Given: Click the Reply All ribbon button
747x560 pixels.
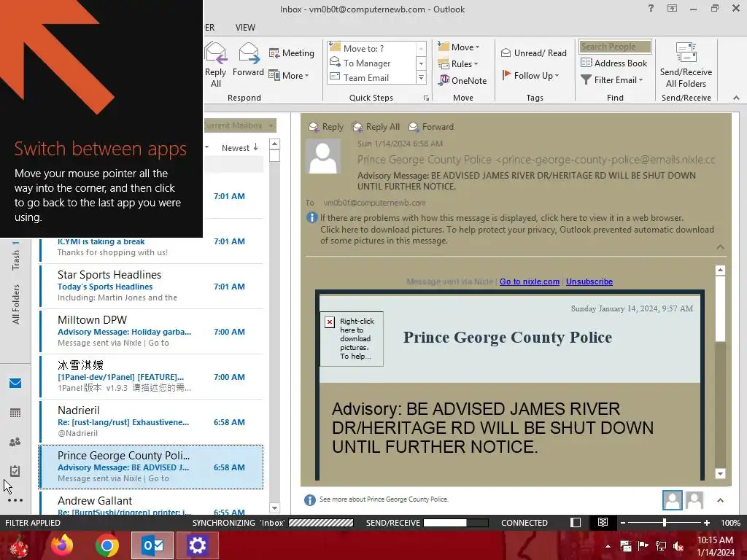Looking at the screenshot, I should click(215, 65).
